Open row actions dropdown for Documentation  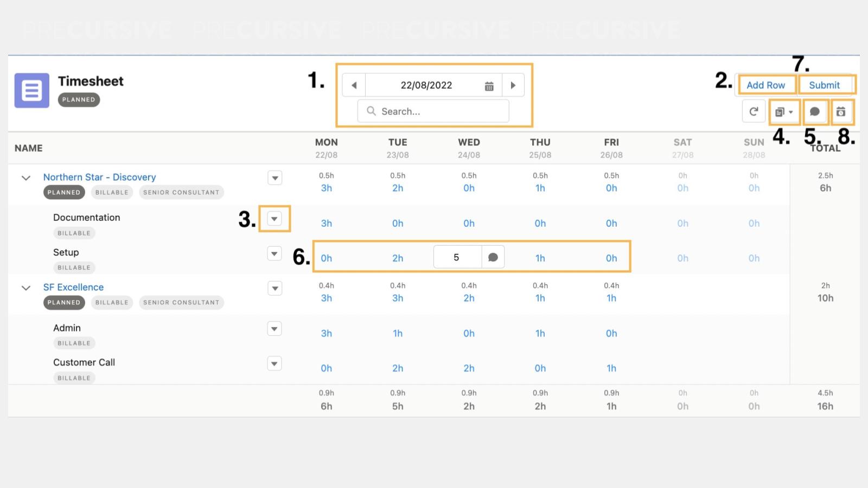click(275, 219)
